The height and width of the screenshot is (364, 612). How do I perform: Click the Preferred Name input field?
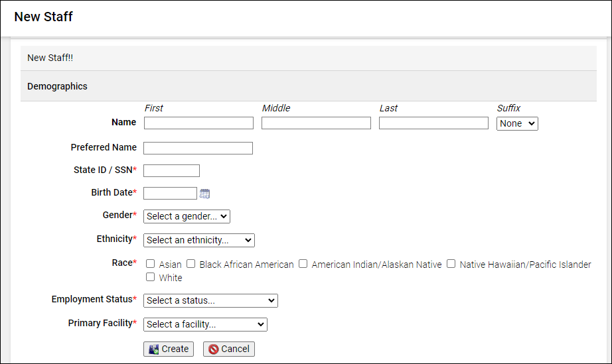coord(198,148)
